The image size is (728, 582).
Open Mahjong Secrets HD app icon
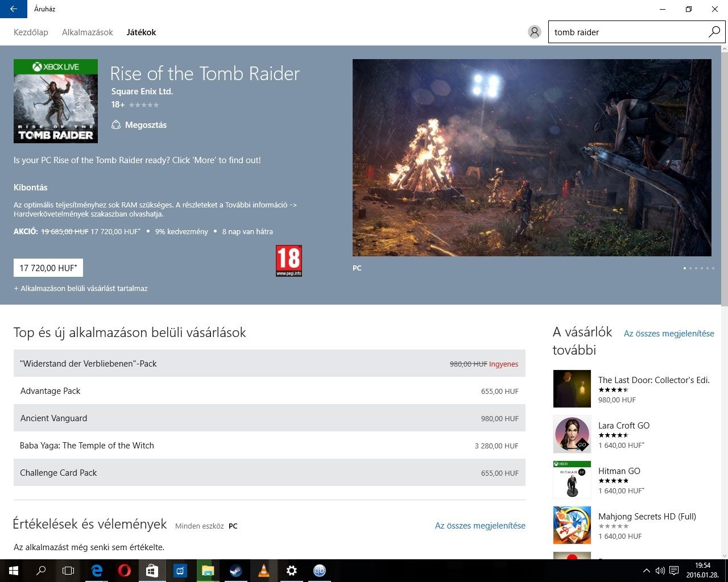[572, 525]
